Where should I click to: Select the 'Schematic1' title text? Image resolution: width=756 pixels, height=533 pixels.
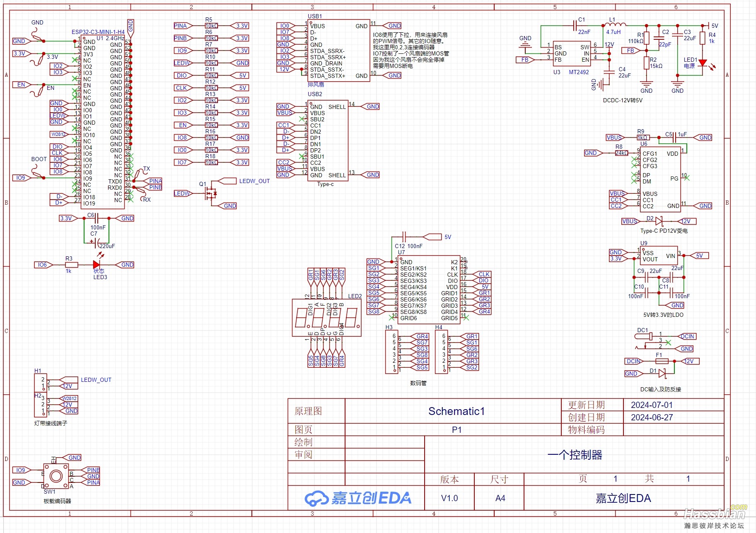click(x=456, y=411)
